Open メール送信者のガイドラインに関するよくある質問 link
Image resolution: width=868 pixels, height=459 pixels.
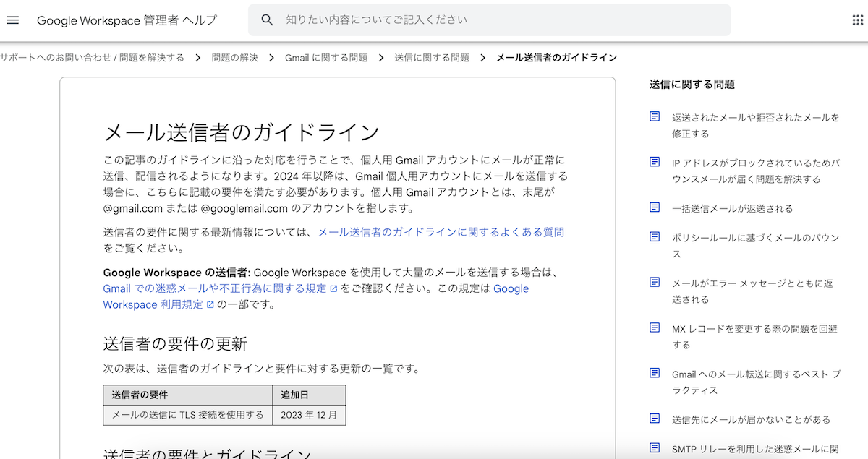tap(441, 232)
